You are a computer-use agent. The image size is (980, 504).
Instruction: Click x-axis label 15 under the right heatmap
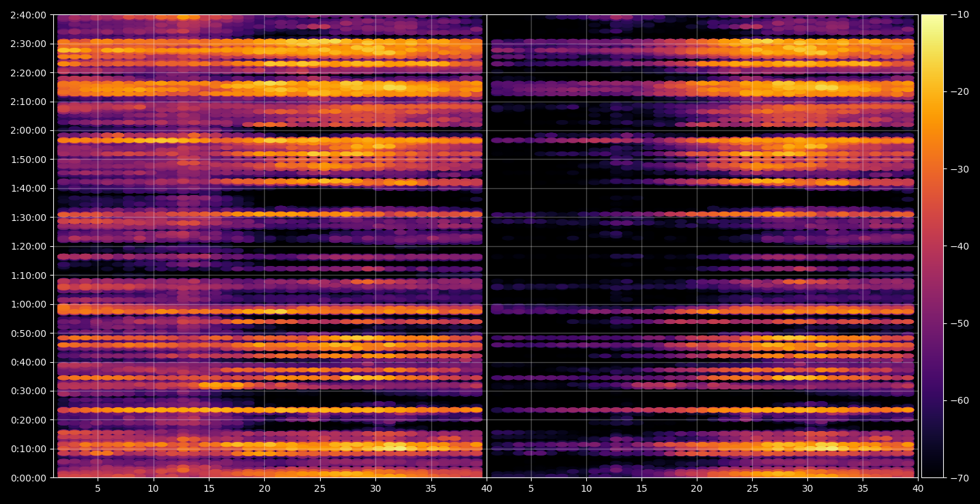642,489
